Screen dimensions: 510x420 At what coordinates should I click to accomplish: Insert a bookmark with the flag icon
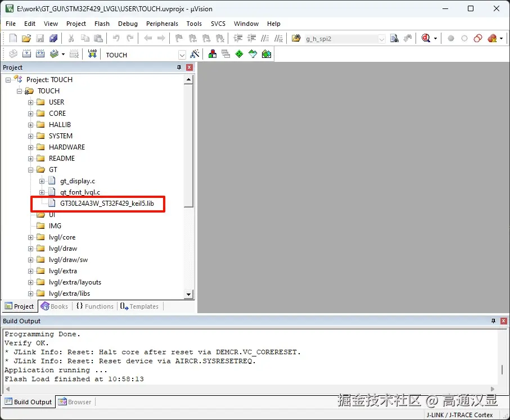(x=179, y=38)
